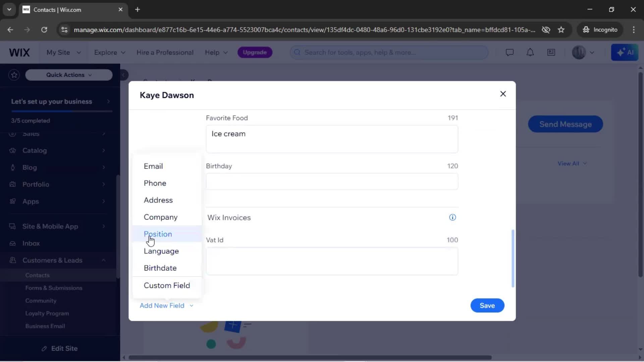Click the Apps sidebar icon
This screenshot has width=644, height=362.
tap(13, 201)
